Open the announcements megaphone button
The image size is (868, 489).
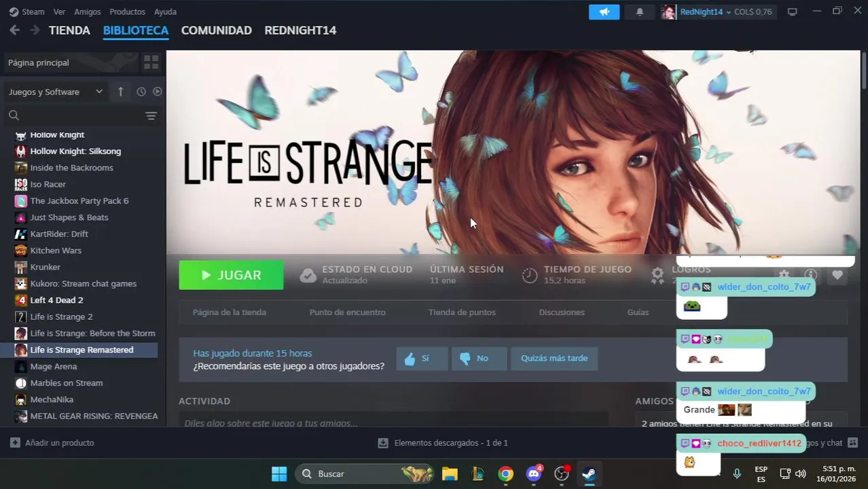coord(604,12)
